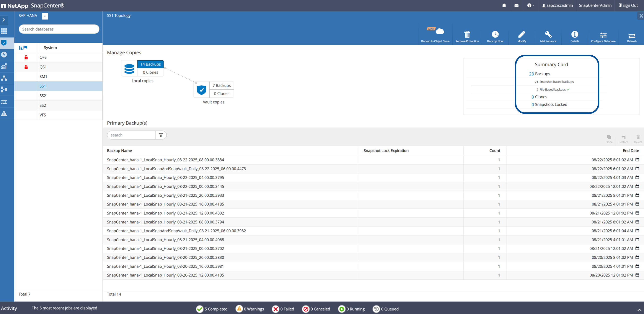Image resolution: width=644 pixels, height=314 pixels.
Task: Expand the left navigation sidebar chevron
Action: pyautogui.click(x=4, y=20)
